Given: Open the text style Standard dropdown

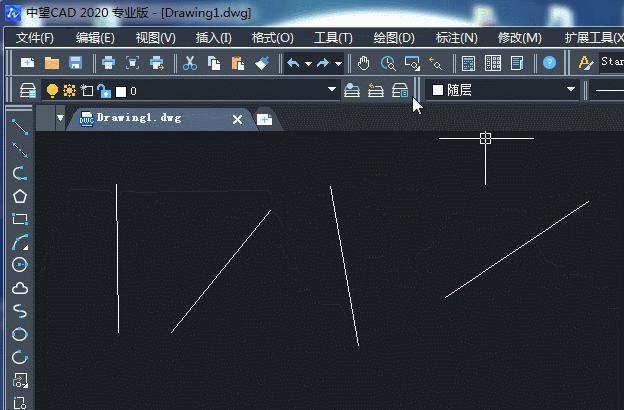Looking at the screenshot, I should click(x=611, y=62).
